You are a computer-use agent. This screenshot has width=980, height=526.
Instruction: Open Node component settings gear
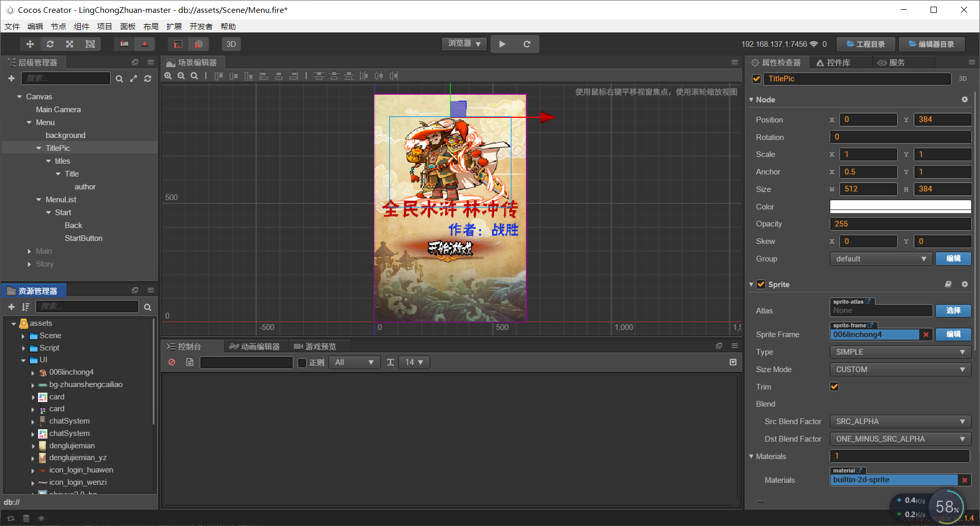coord(965,99)
